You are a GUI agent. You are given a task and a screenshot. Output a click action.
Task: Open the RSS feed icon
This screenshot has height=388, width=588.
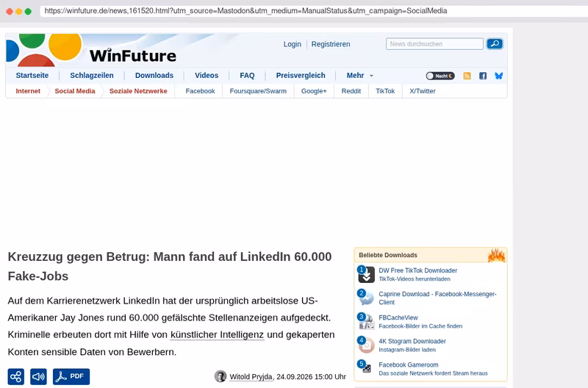click(x=467, y=76)
